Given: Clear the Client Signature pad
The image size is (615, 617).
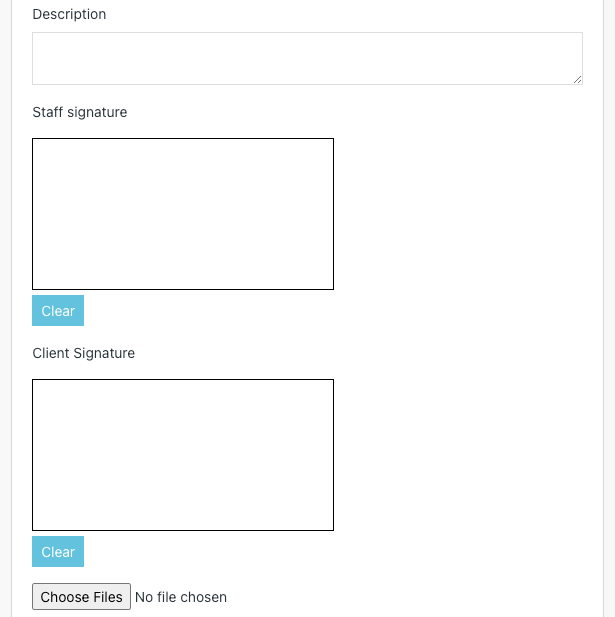Looking at the screenshot, I should pyautogui.click(x=58, y=551).
